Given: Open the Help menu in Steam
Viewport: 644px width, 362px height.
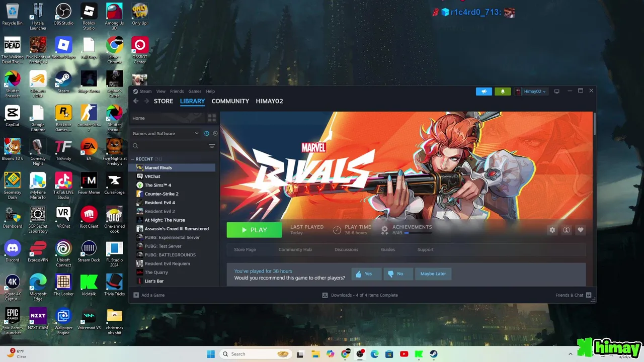Looking at the screenshot, I should [210, 92].
